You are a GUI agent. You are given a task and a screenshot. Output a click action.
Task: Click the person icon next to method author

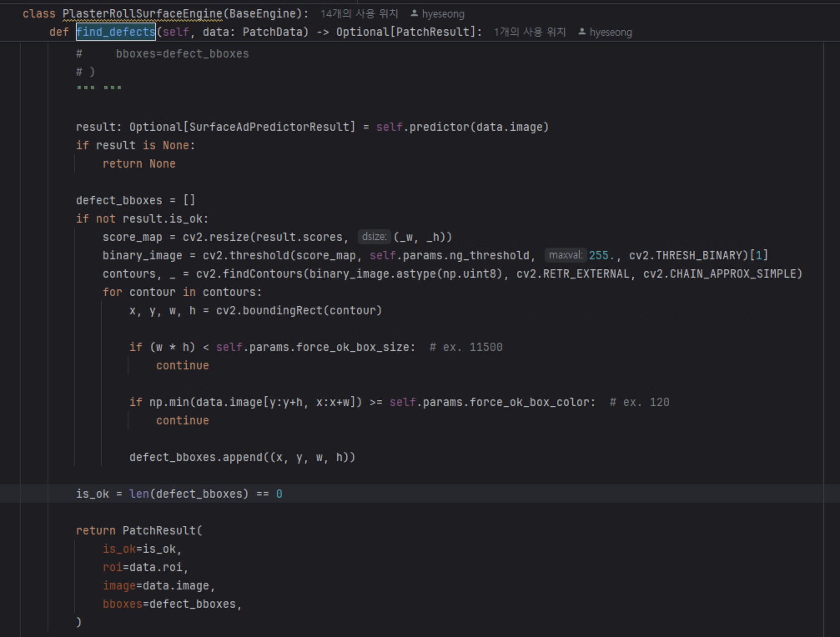[582, 32]
